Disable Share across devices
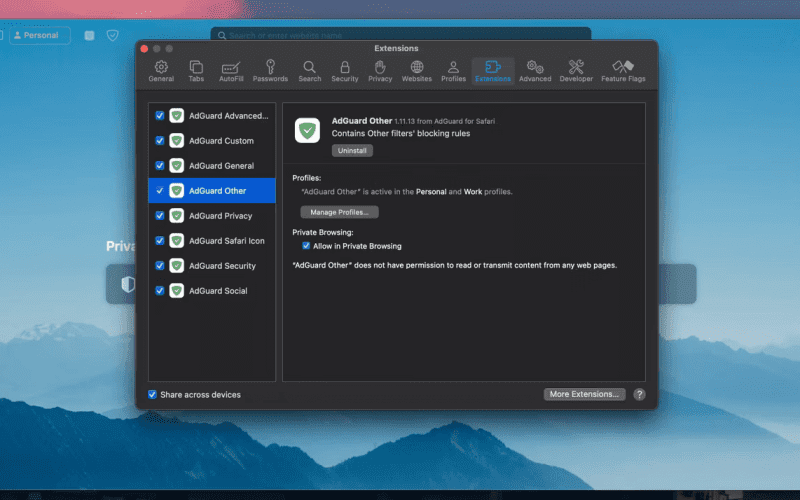 (x=152, y=394)
